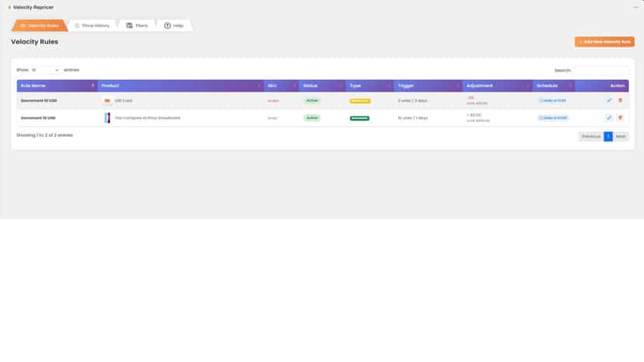644x362 pixels.
Task: Click the Snowboard product name text
Action: [148, 118]
